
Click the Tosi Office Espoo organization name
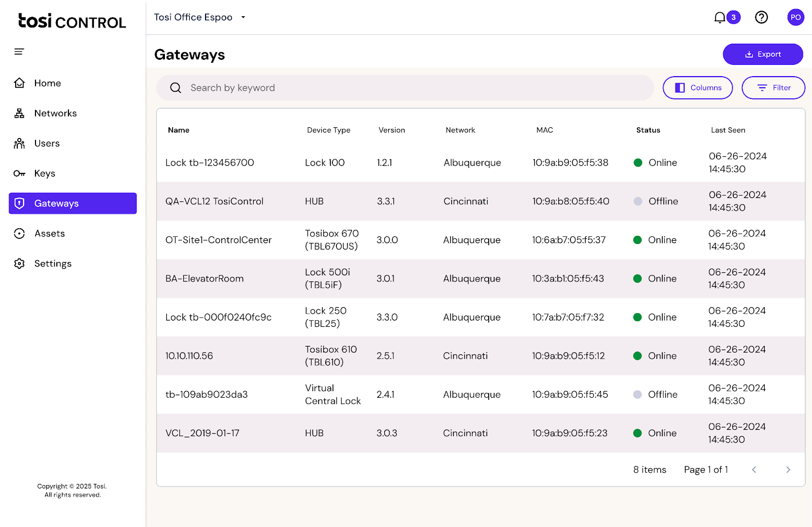(193, 17)
